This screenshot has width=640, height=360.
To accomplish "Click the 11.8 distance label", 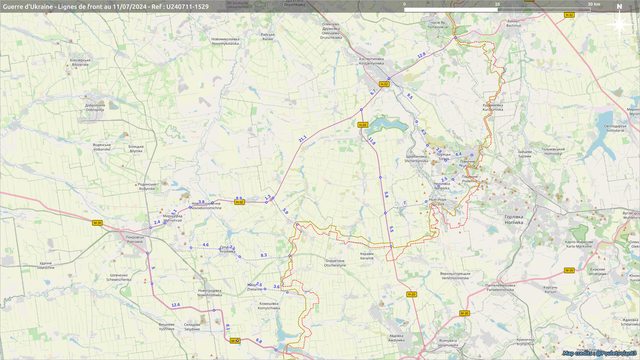I will [x=371, y=141].
